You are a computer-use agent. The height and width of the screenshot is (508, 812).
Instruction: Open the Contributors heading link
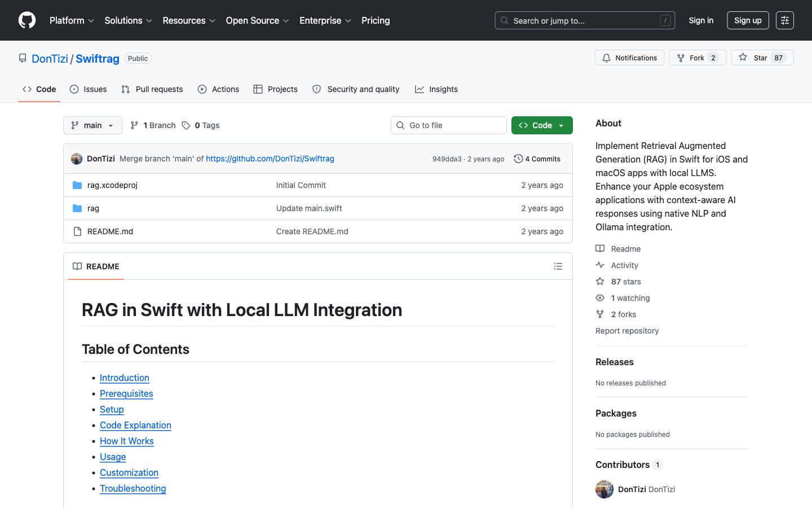tap(629, 465)
